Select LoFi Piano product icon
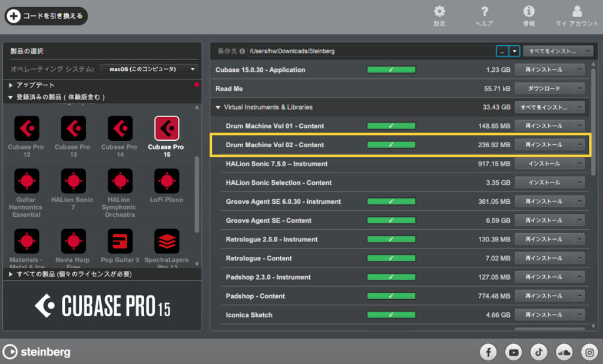Viewport: 603px width, 364px height. (x=167, y=181)
